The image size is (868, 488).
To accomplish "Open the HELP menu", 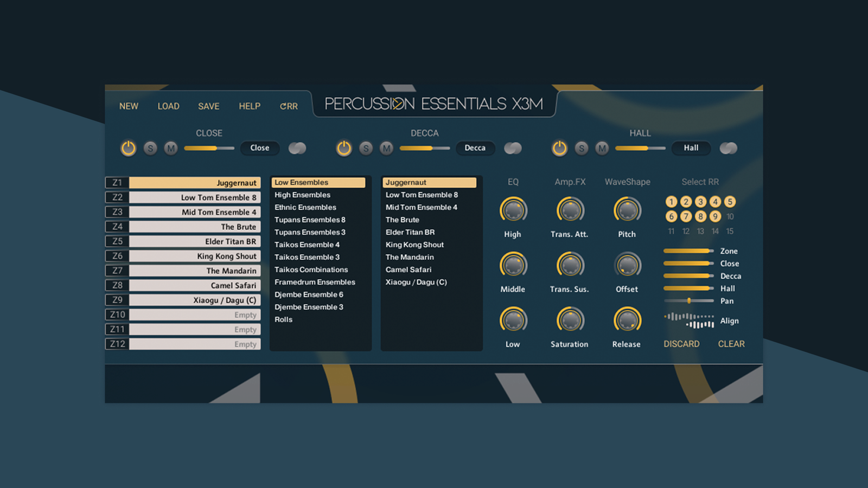I will tap(250, 106).
